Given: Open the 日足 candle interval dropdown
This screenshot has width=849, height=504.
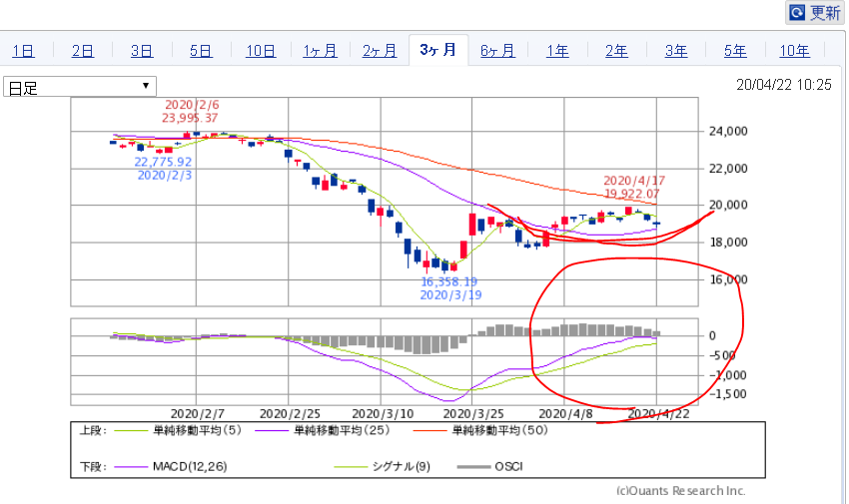Looking at the screenshot, I should tap(80, 87).
